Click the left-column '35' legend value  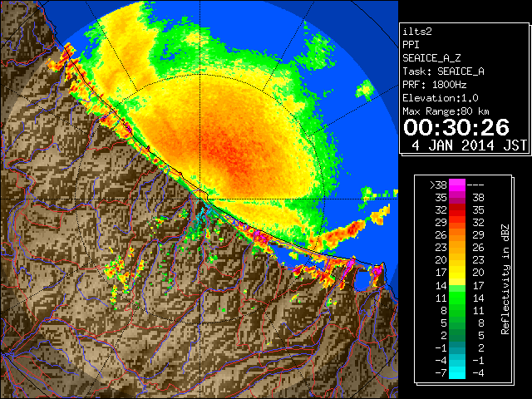441,198
